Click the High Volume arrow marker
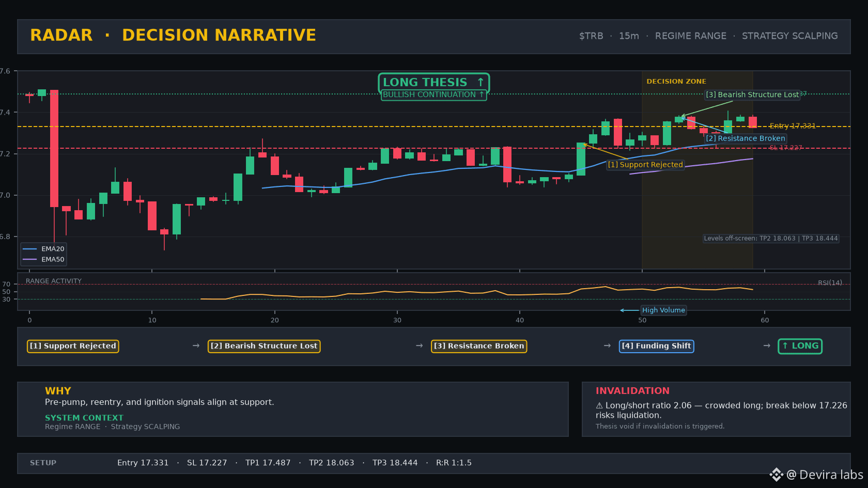The height and width of the screenshot is (488, 868). 629,310
